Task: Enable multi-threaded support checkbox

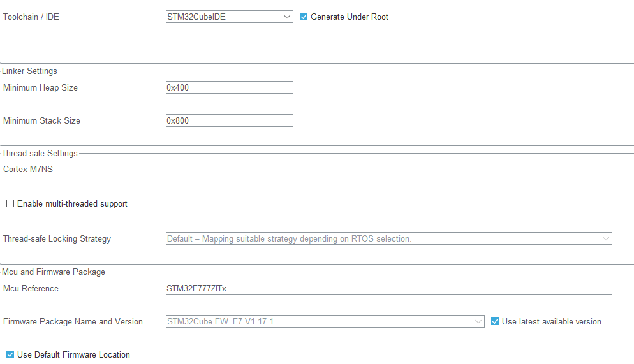Action: point(10,204)
